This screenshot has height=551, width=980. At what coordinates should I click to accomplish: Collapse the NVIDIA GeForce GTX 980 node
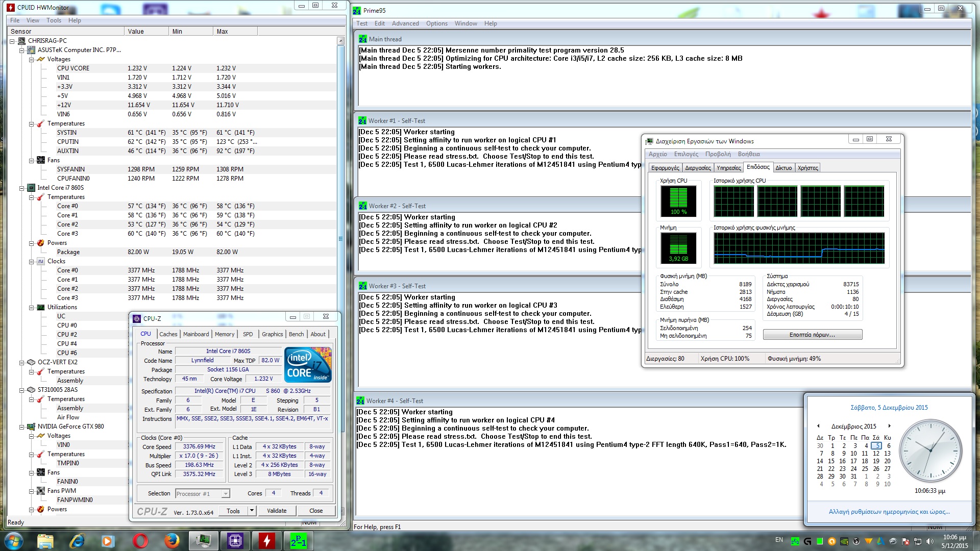point(21,427)
